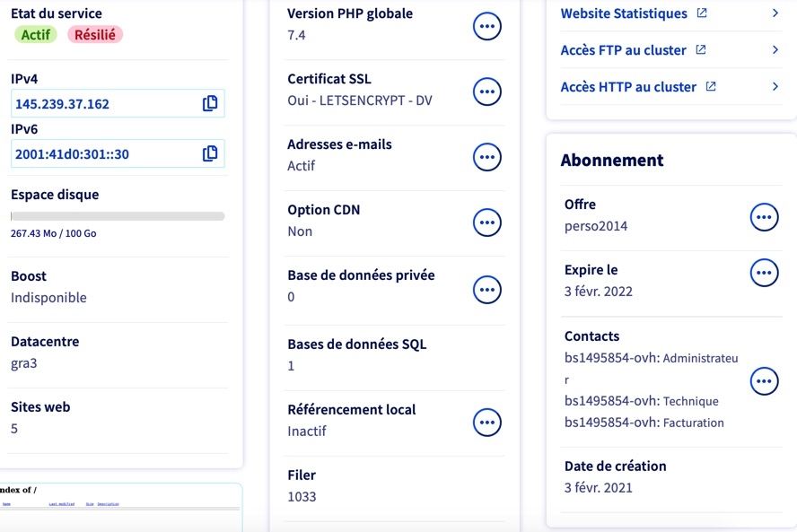This screenshot has width=797, height=532.
Task: Click the IPv4 address field
Action: pyautogui.click(x=118, y=103)
